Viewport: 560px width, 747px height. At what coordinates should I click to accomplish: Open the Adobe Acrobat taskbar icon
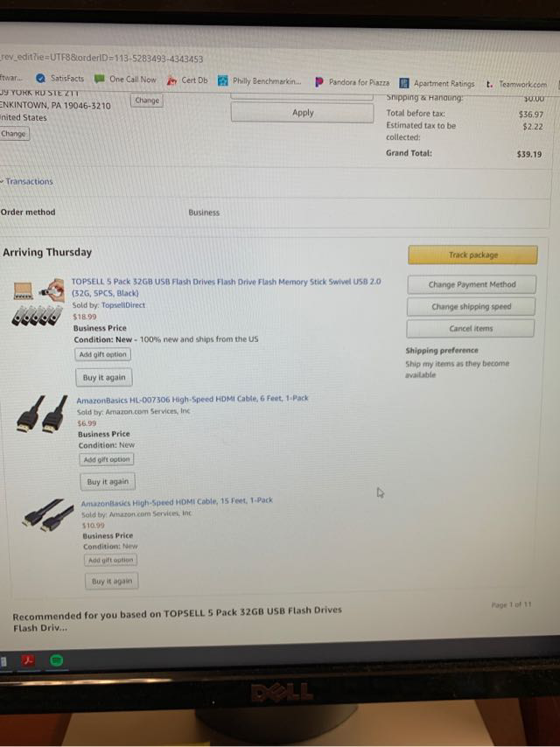pyautogui.click(x=28, y=660)
